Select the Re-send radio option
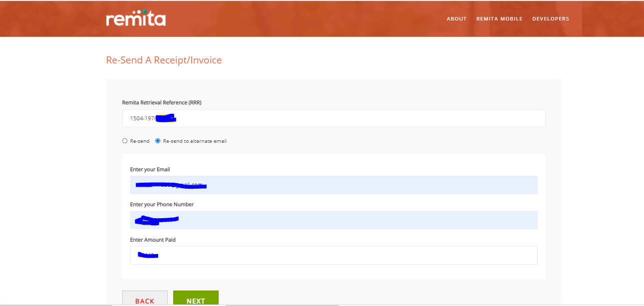Image resolution: width=644 pixels, height=306 pixels. click(x=125, y=141)
